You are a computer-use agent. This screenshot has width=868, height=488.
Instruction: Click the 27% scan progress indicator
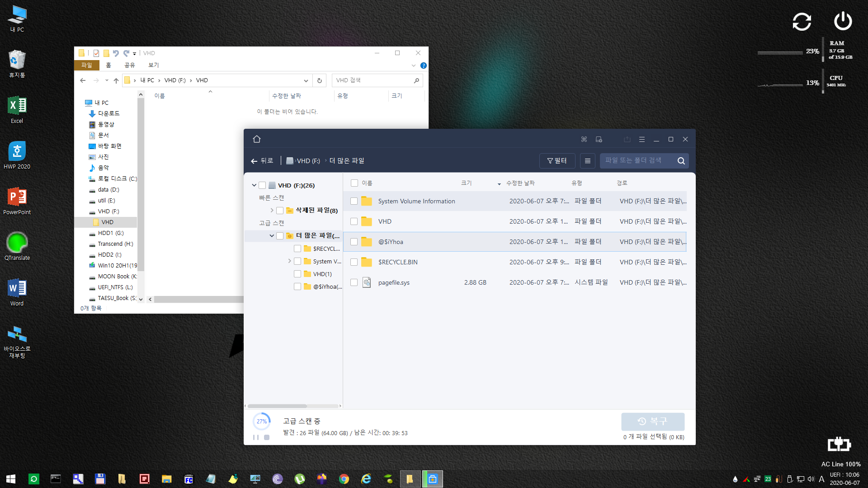pyautogui.click(x=262, y=421)
